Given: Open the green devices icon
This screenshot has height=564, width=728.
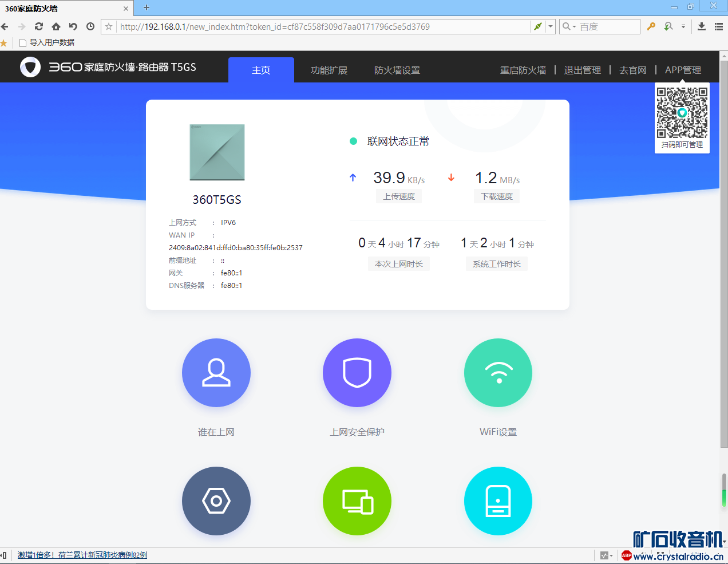Looking at the screenshot, I should (357, 501).
